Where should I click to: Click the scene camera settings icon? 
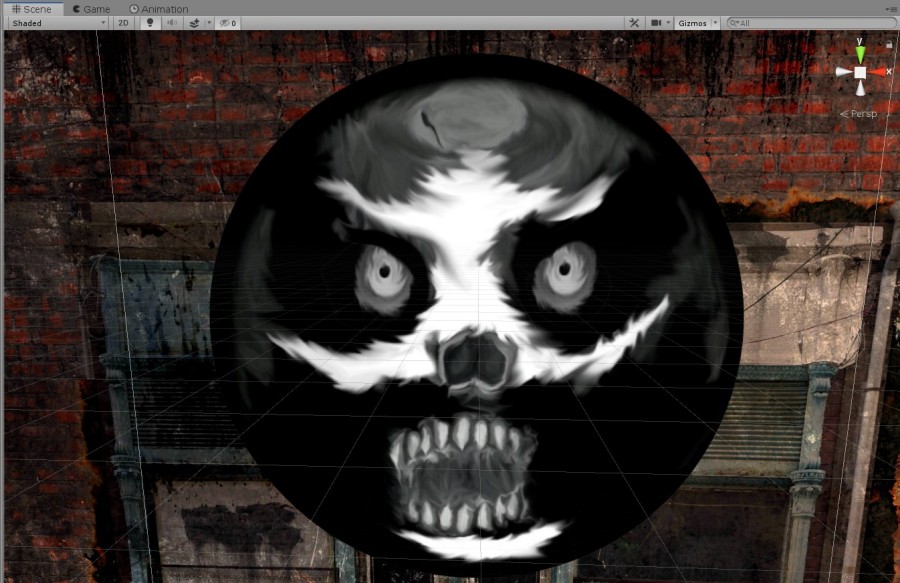tap(656, 22)
